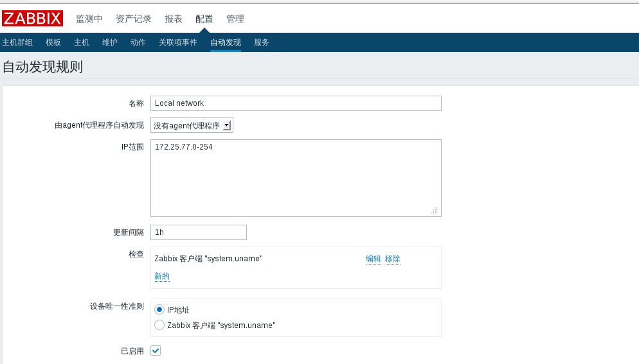
Task: Select the 配置 top menu
Action: tap(204, 19)
